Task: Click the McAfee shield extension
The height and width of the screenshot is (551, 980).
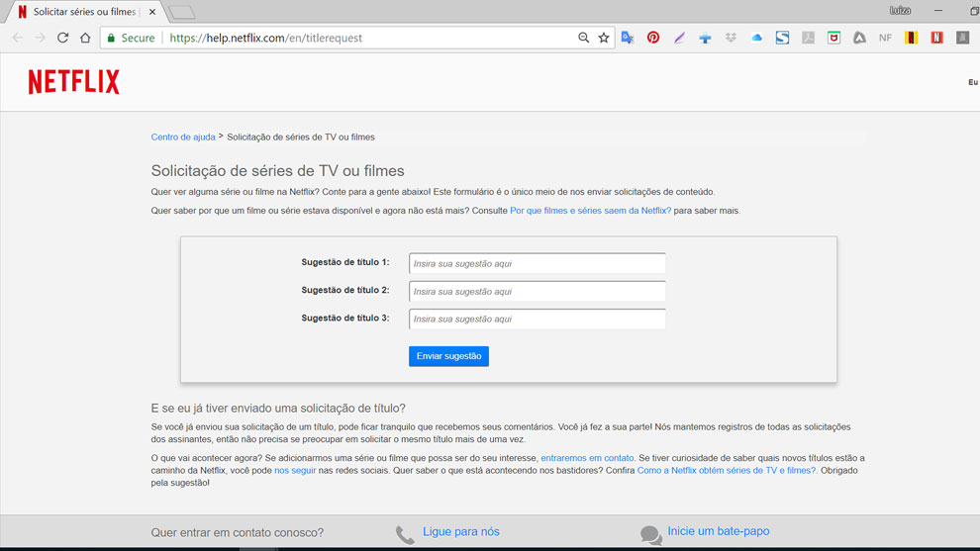Action: click(x=833, y=38)
